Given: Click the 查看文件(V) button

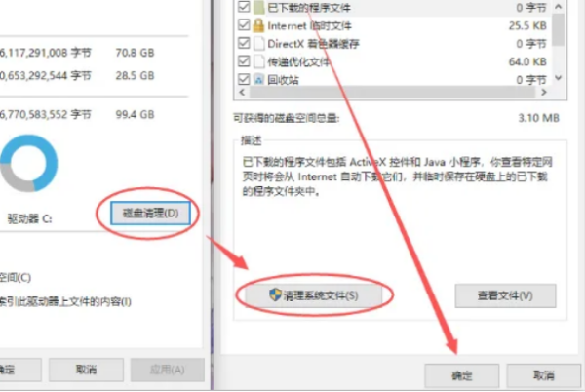Looking at the screenshot, I should (x=505, y=295).
